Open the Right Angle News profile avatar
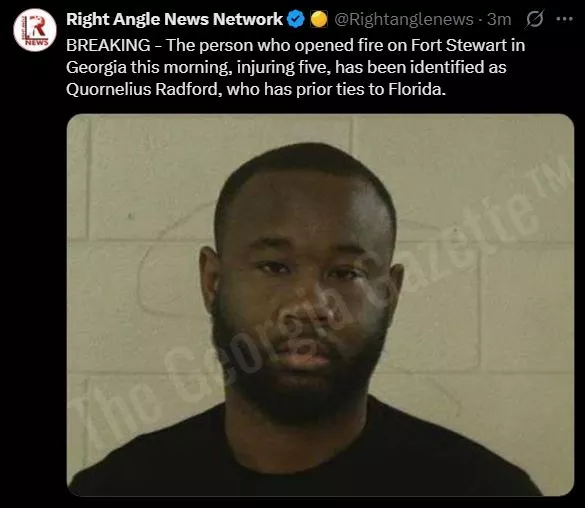The width and height of the screenshot is (585, 508). coord(35,30)
